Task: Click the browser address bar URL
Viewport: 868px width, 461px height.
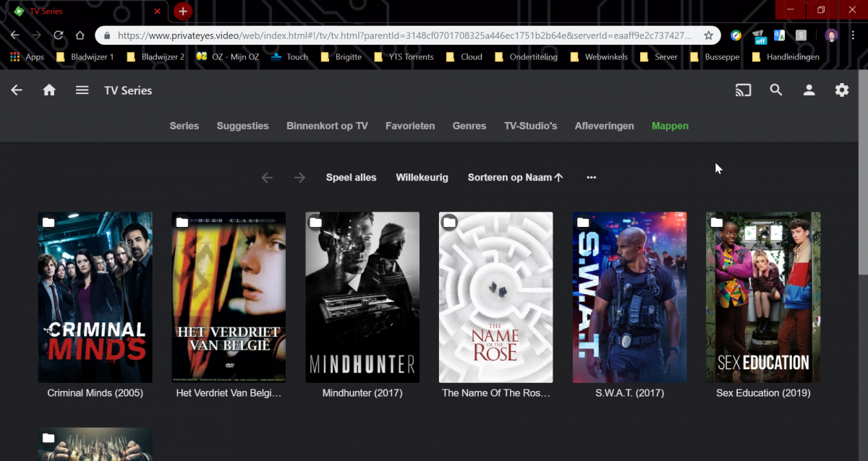Action: pyautogui.click(x=404, y=35)
